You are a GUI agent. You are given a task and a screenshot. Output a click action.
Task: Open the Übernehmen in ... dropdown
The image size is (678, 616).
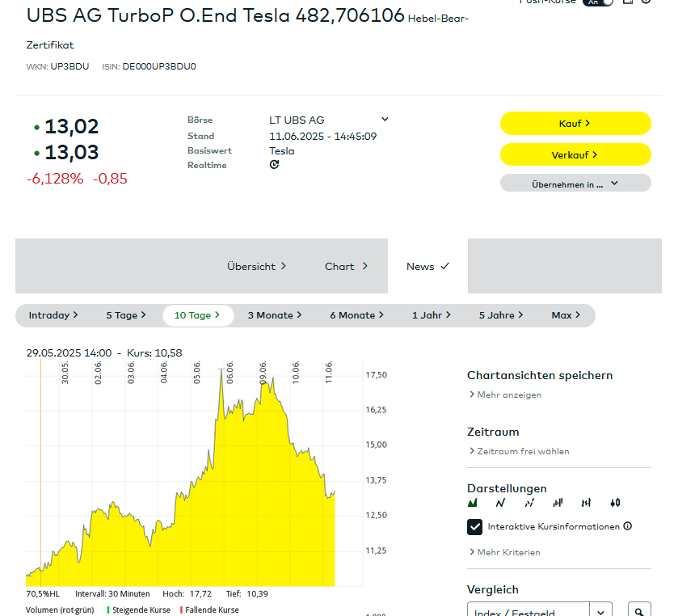(x=575, y=183)
